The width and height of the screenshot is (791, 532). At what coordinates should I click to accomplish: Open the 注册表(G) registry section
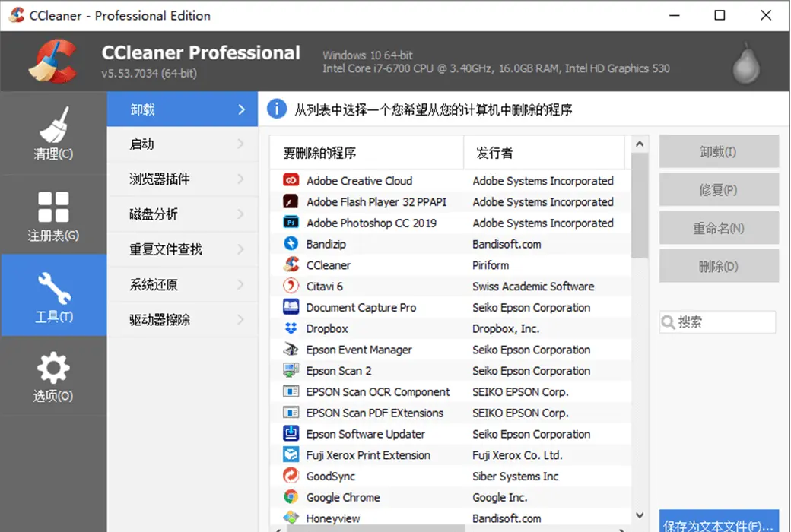coord(53,216)
